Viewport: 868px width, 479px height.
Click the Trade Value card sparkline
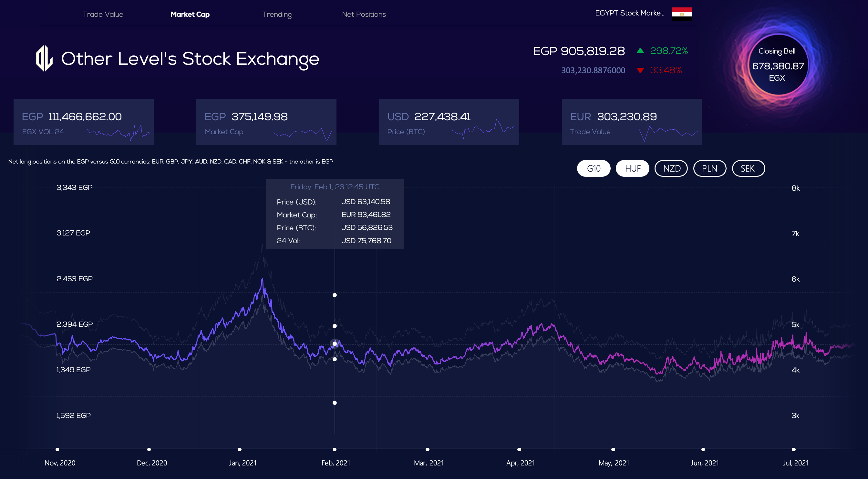pos(668,133)
